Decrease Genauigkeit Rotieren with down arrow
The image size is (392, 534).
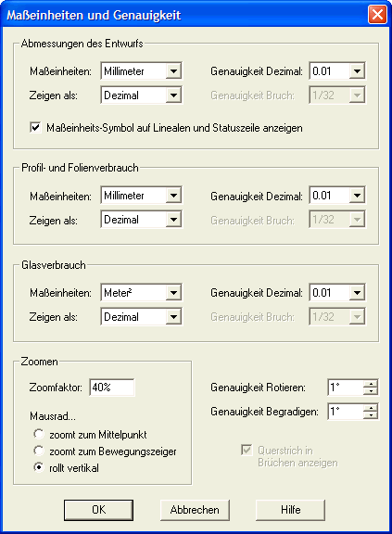[x=371, y=391]
